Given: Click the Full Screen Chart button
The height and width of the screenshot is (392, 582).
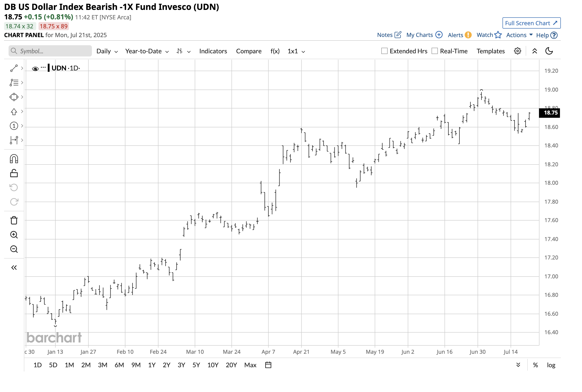Looking at the screenshot, I should click(x=531, y=23).
